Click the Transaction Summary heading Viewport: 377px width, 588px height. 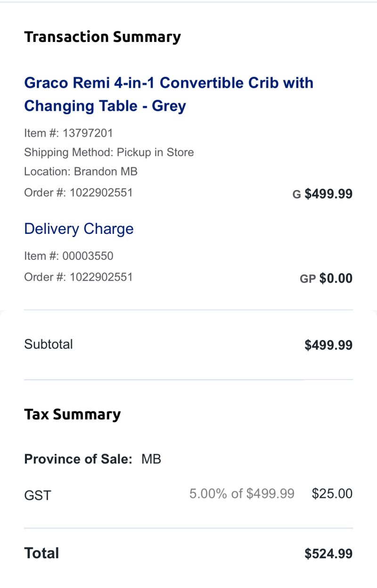[102, 37]
